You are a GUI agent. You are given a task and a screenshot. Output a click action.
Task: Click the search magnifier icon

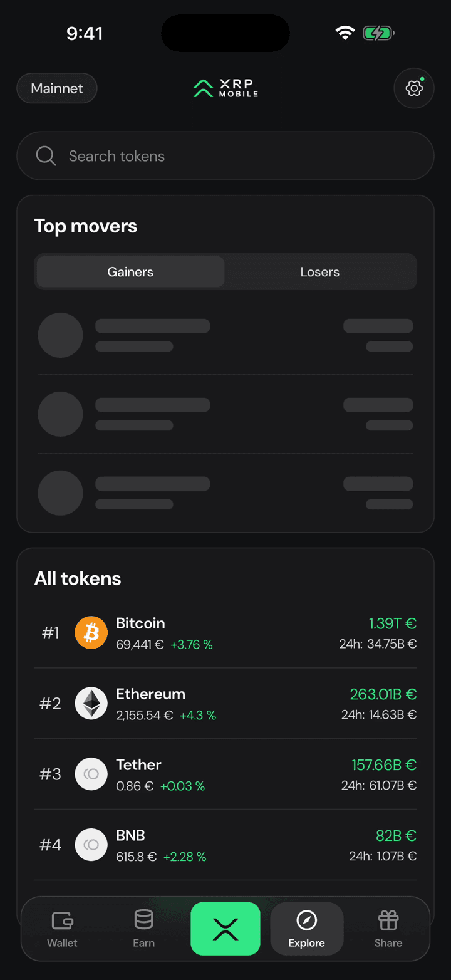[x=46, y=156]
